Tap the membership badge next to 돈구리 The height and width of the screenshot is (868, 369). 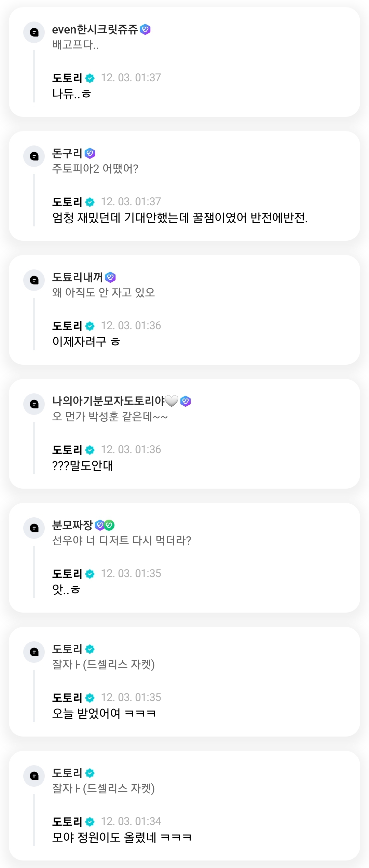[x=90, y=154]
